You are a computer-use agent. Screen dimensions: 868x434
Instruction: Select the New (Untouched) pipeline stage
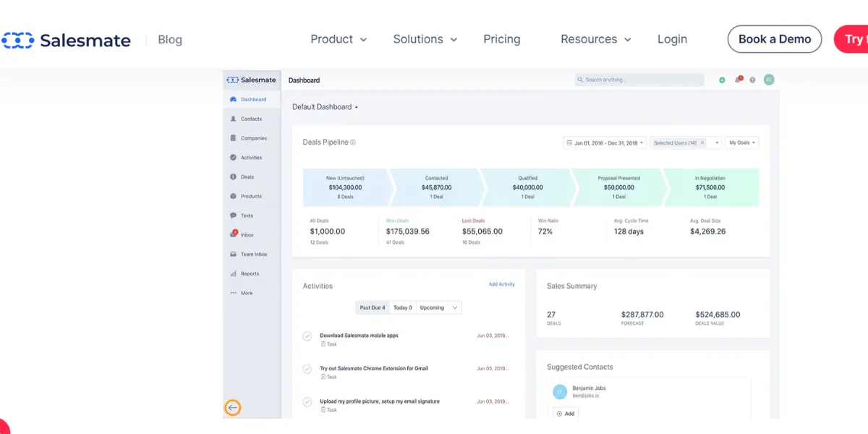tap(346, 187)
